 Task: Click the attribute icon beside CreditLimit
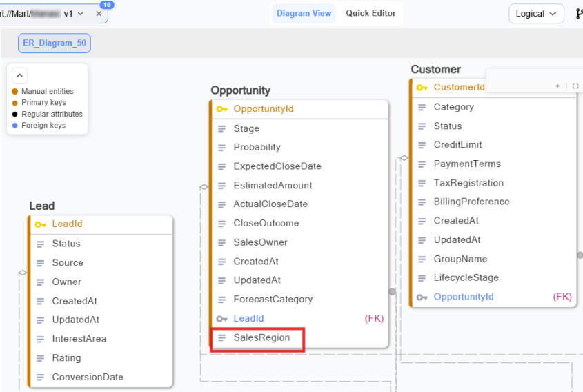pyautogui.click(x=422, y=145)
